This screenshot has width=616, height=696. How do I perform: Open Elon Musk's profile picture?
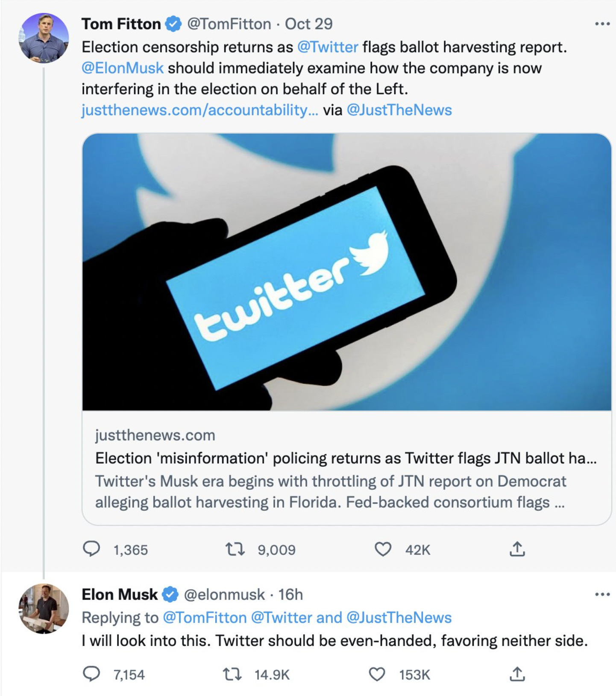click(44, 608)
